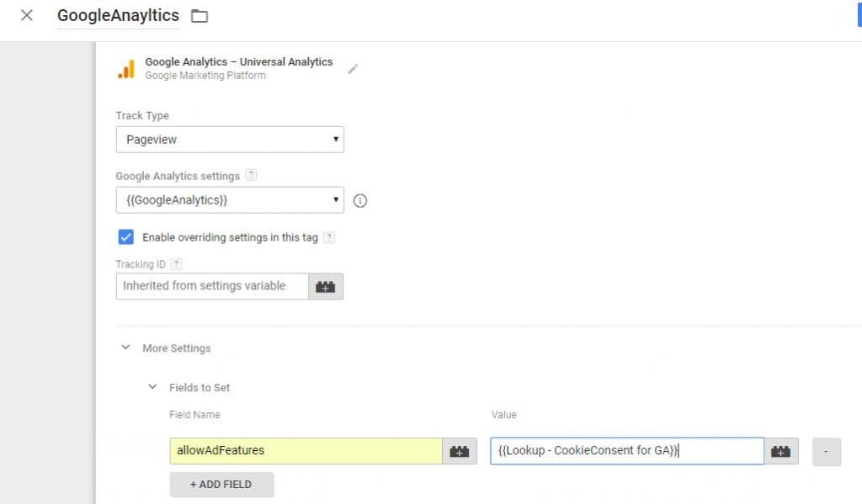Click variable picker icon beside allowAdFeatures field
This screenshot has width=862, height=504.
(x=460, y=451)
